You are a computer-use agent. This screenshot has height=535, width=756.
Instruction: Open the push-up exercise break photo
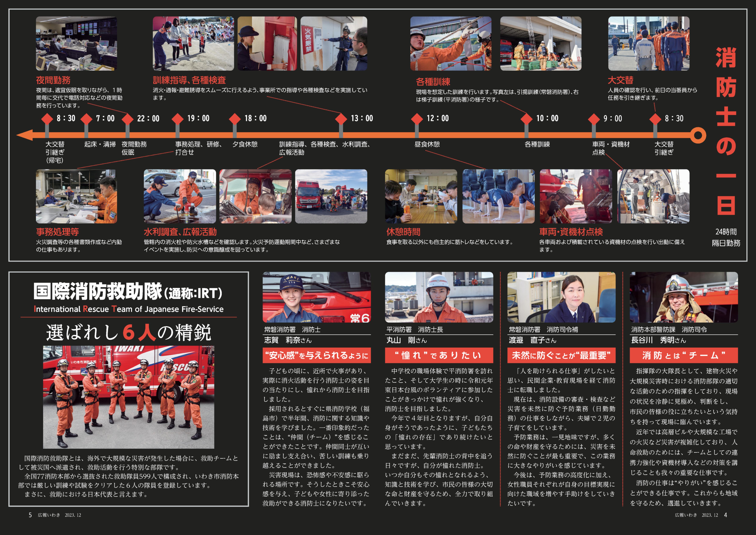click(x=498, y=196)
